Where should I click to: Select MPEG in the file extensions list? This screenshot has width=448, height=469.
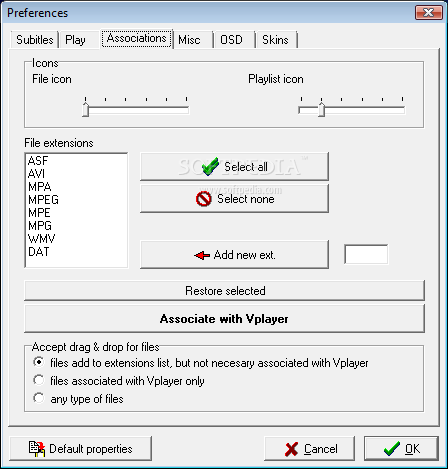click(76, 200)
